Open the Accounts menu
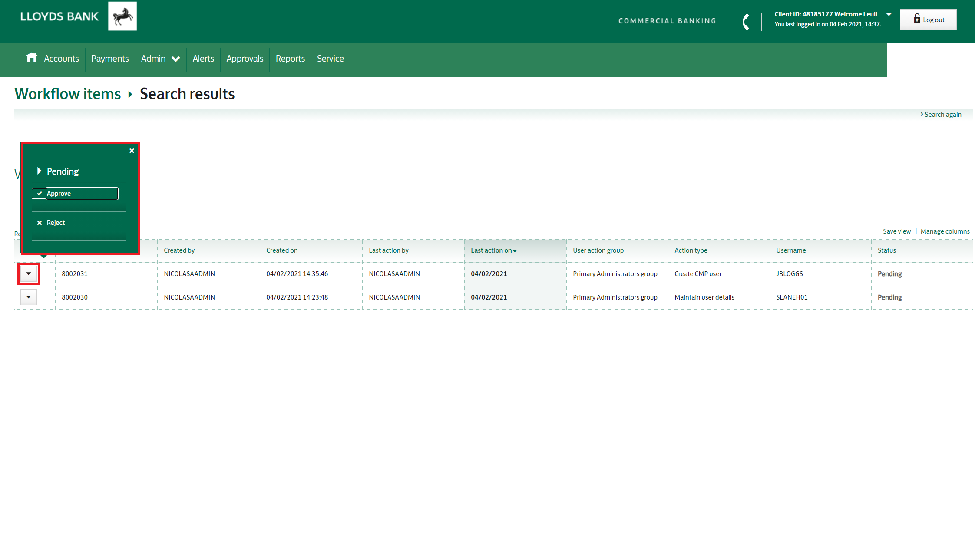Viewport: 975px width, 560px height. coord(61,59)
